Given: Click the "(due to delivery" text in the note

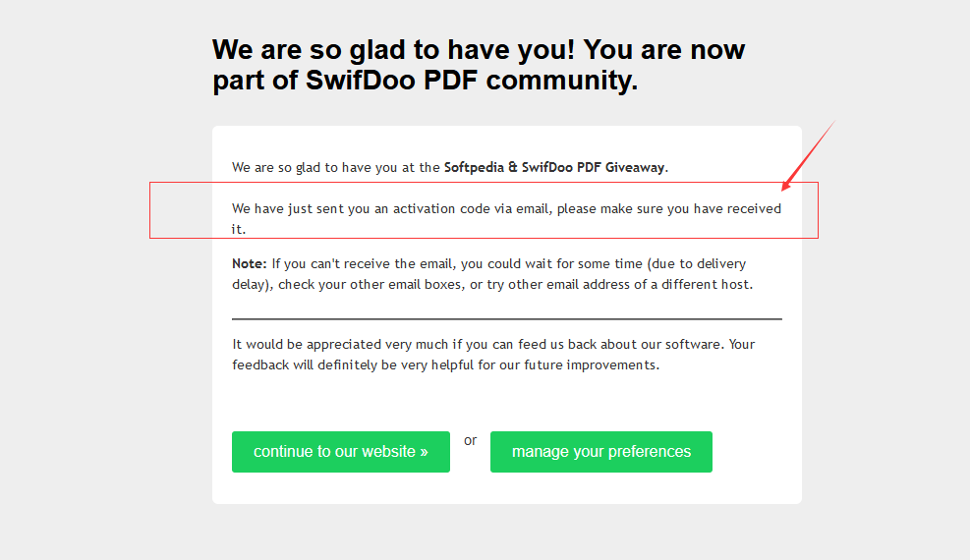Looking at the screenshot, I should tap(697, 264).
